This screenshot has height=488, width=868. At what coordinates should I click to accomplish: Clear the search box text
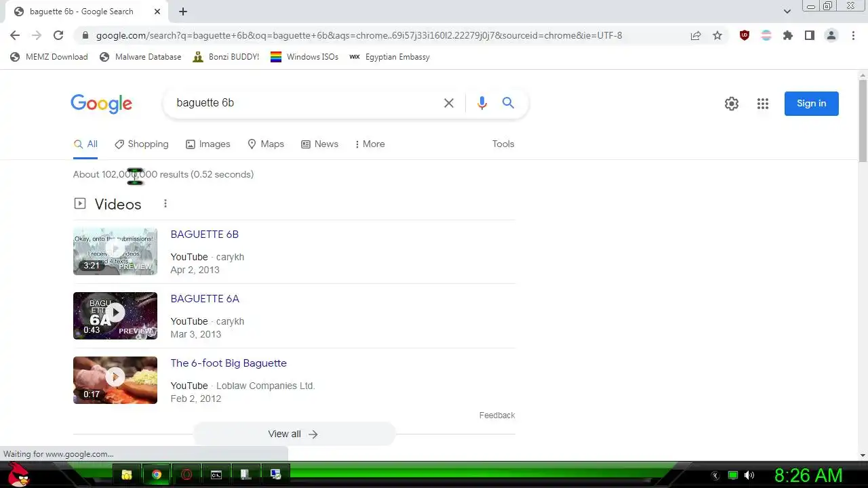point(449,103)
